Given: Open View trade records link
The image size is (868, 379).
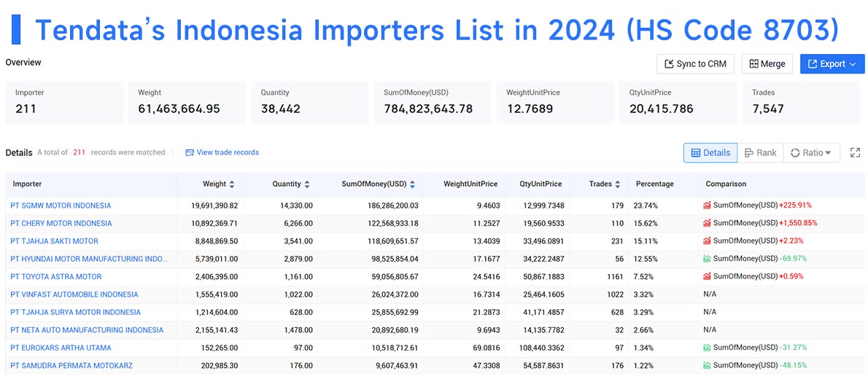Looking at the screenshot, I should 222,152.
